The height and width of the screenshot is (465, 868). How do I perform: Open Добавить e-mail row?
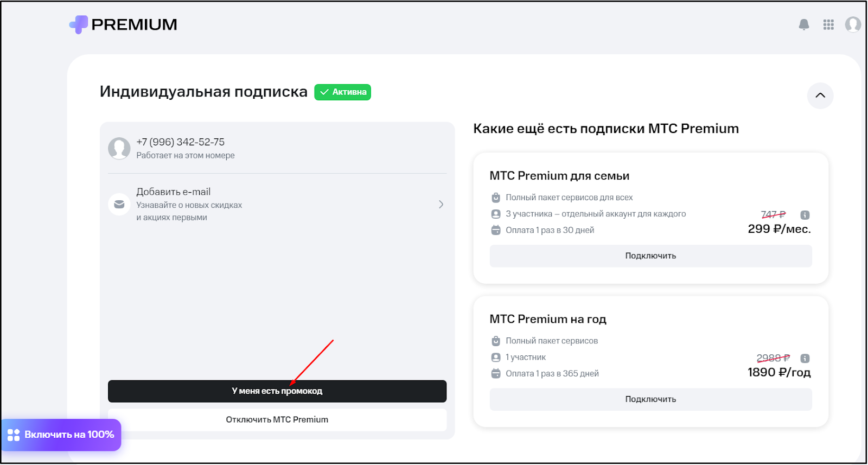[277, 205]
